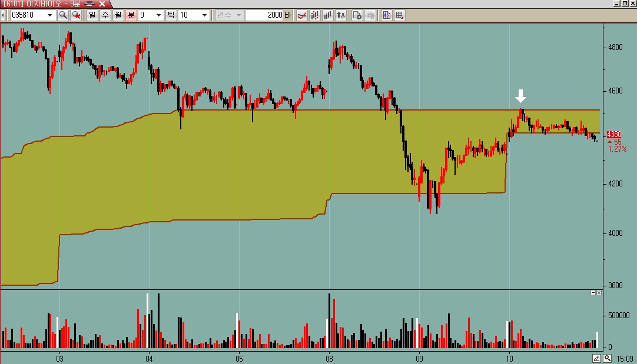Click the red line chart indicator icon

[301, 15]
